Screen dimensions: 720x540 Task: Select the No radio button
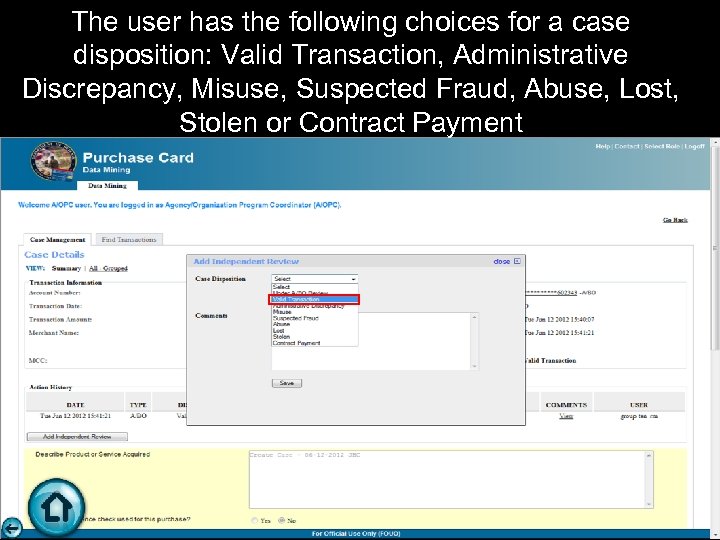click(281, 520)
